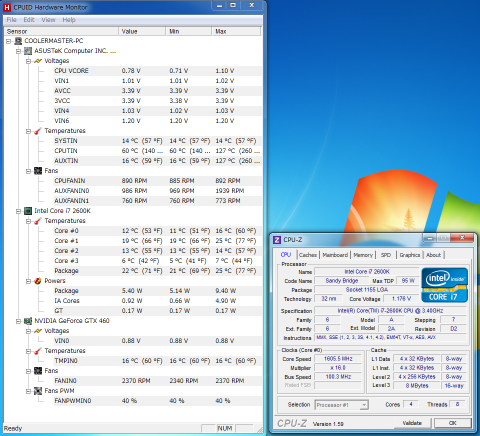Collapse the COOLERMASTER-PC root node

tap(9, 41)
